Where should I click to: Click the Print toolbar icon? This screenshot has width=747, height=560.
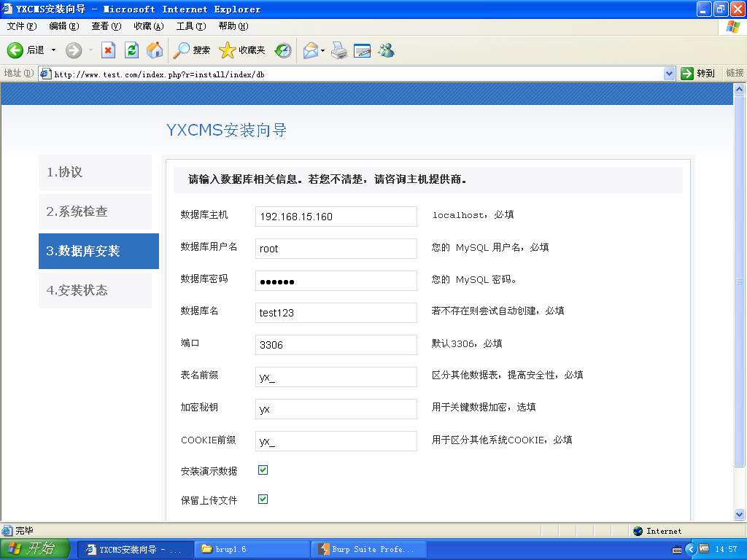(x=339, y=50)
